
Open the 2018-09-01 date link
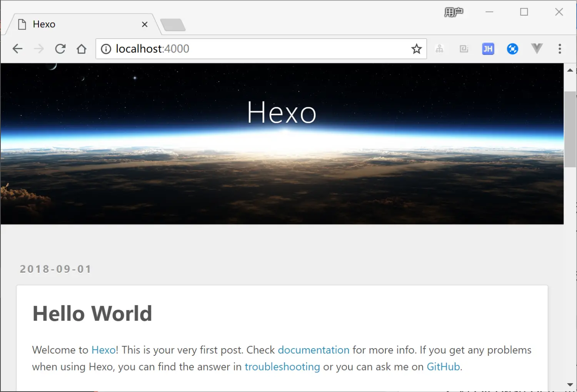(x=56, y=269)
